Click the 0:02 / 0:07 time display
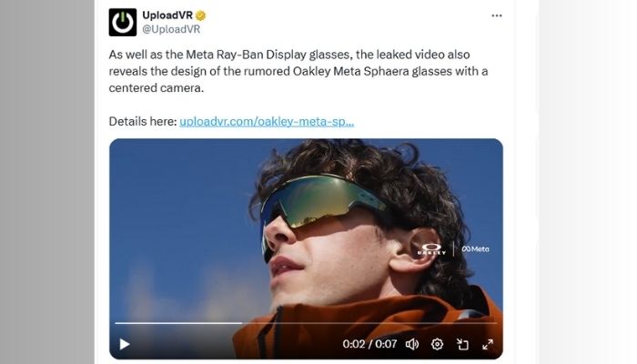Image resolution: width=637 pixels, height=364 pixels. [x=369, y=344]
